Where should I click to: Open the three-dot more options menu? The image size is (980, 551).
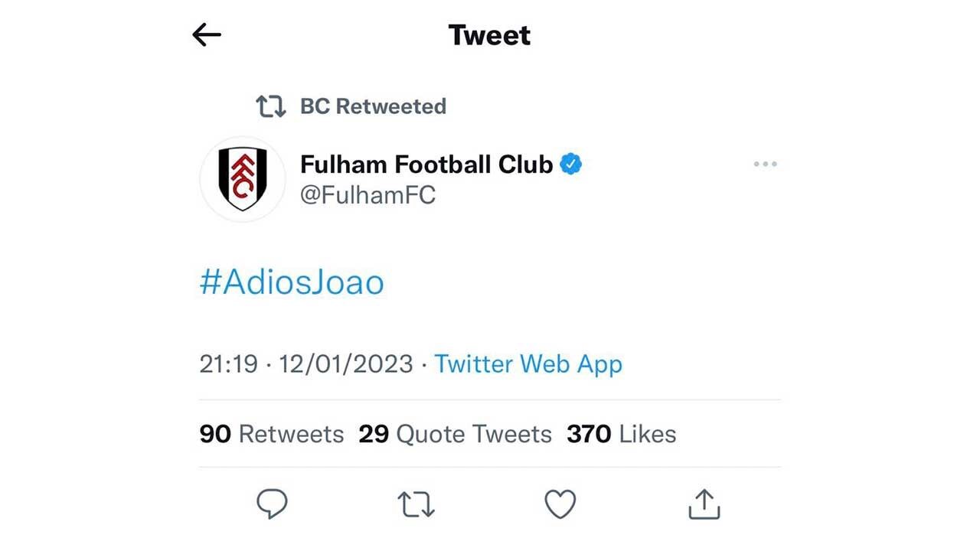coord(765,164)
